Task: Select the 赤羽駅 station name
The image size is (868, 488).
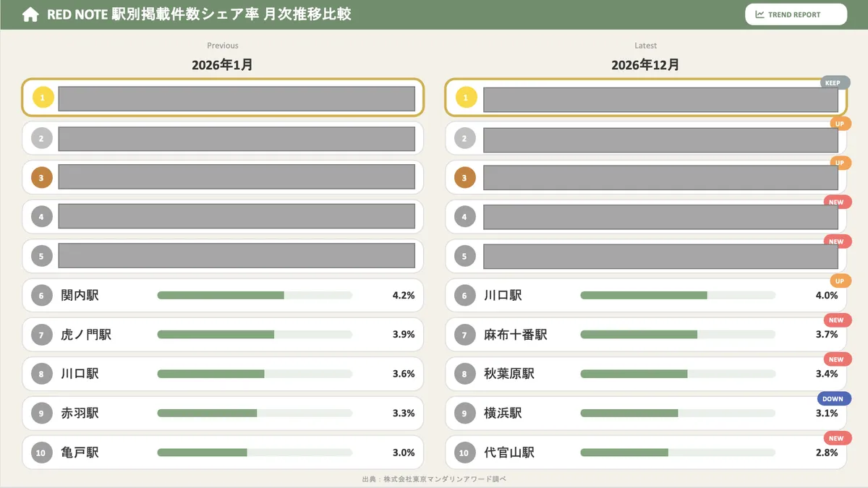Action: tap(80, 414)
